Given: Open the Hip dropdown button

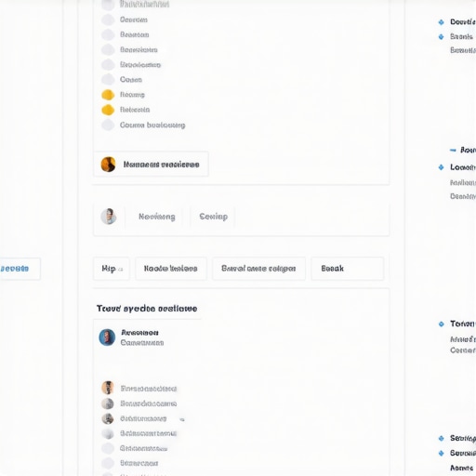Looking at the screenshot, I should coord(112,269).
